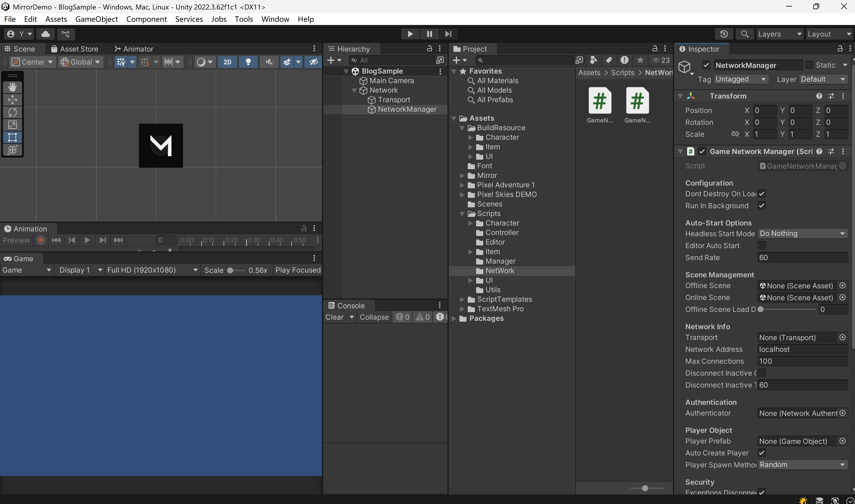Expand the Mirror folder in Project
The width and height of the screenshot is (855, 504).
pos(462,175)
